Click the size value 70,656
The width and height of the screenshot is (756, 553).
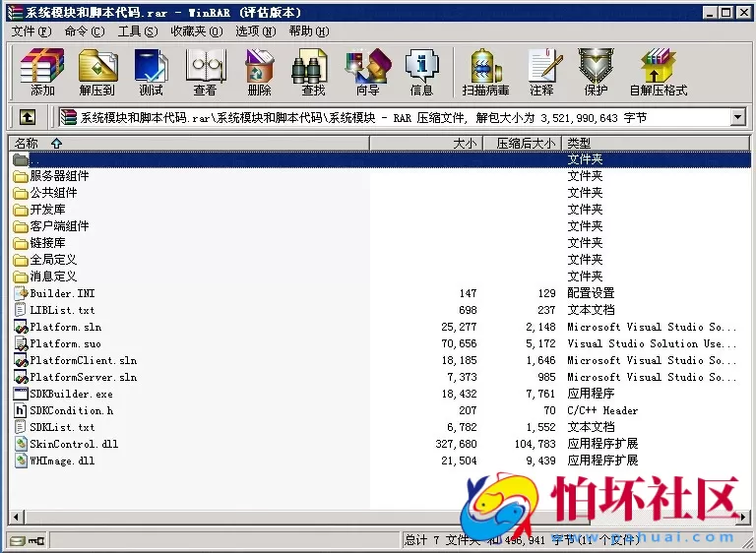pyautogui.click(x=459, y=343)
